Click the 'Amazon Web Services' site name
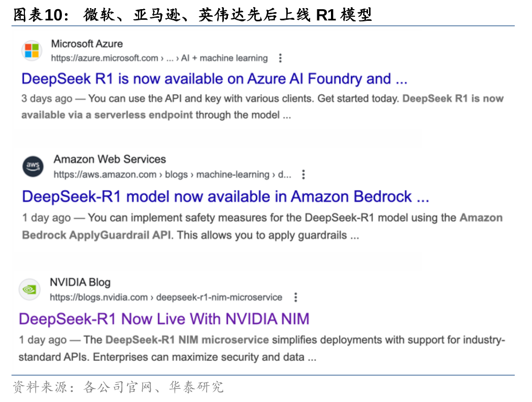532x402 pixels. 110,159
